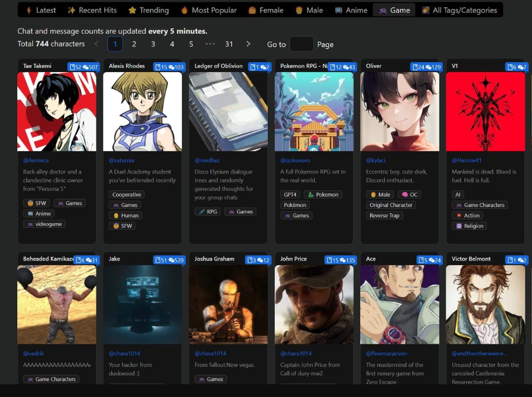Open V1 character image

pos(485,111)
